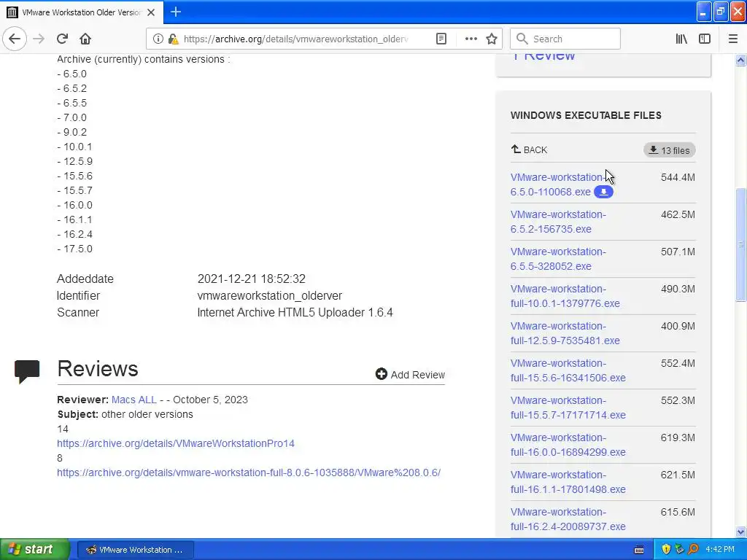The image size is (747, 560).
Task: Open a new tab with plus button
Action: pos(176,12)
